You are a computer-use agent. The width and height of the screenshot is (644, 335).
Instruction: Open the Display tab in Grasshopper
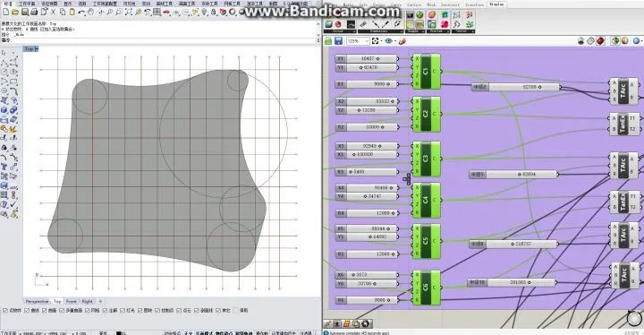click(x=496, y=4)
